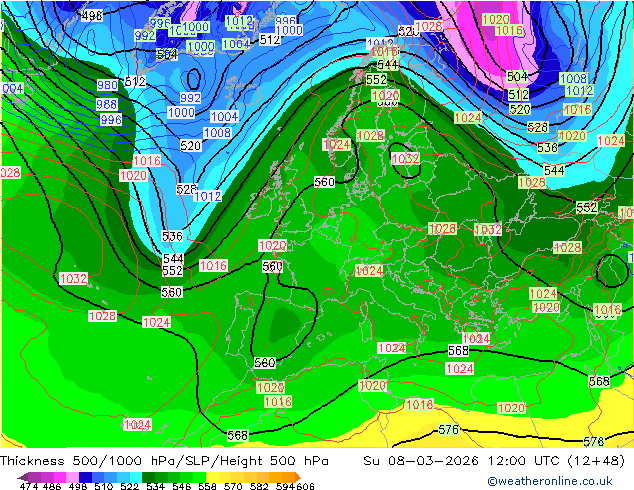Image resolution: width=634 pixels, height=490 pixels.
Task: Click the legend value 558
Action: click(x=207, y=486)
